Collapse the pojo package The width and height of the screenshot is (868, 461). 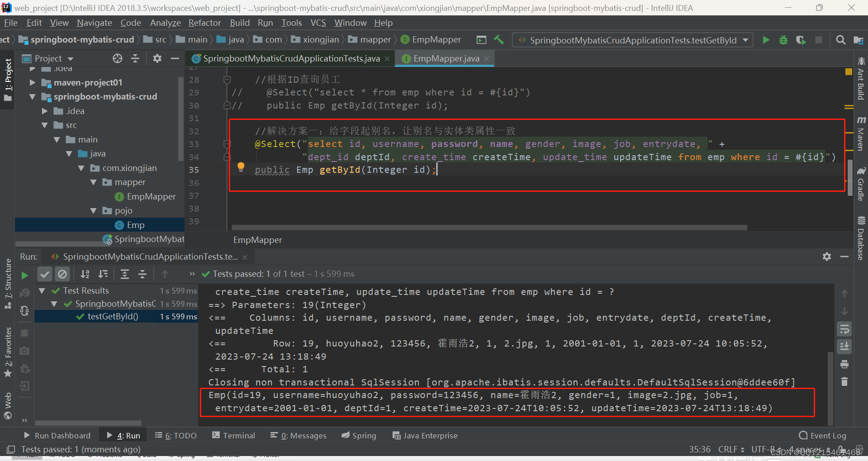[94, 211]
